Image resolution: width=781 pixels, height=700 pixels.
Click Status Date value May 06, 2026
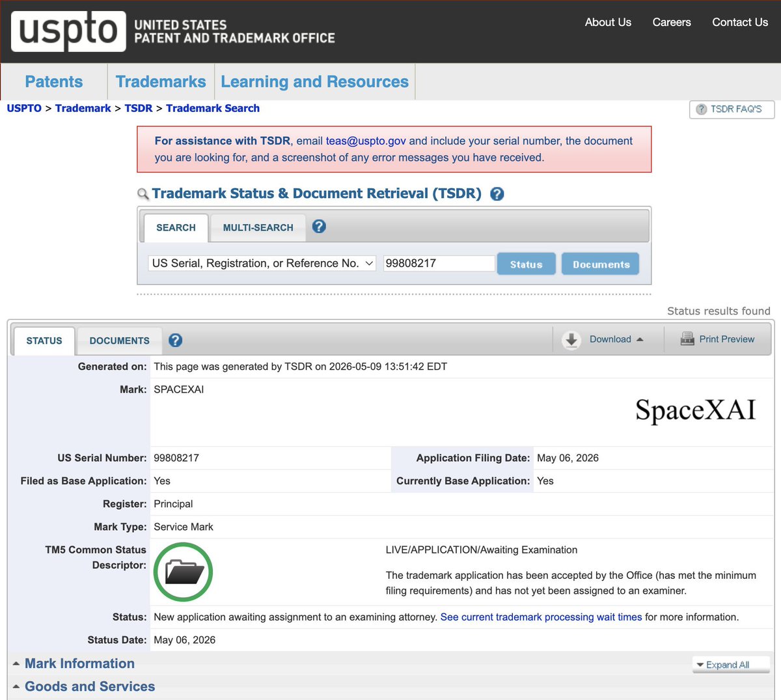185,640
